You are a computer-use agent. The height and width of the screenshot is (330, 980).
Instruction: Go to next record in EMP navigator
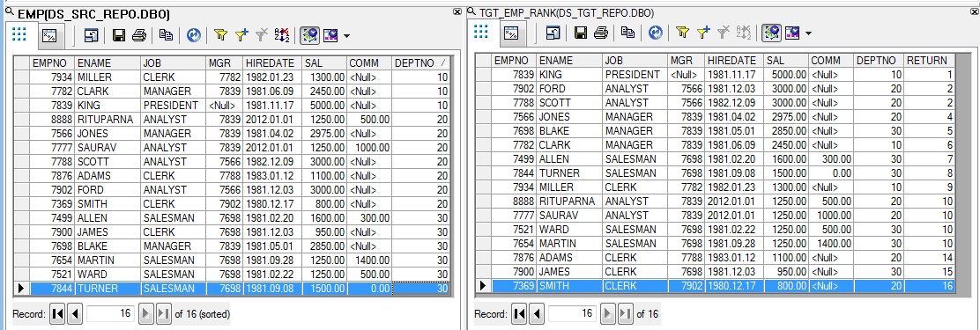pos(145,314)
